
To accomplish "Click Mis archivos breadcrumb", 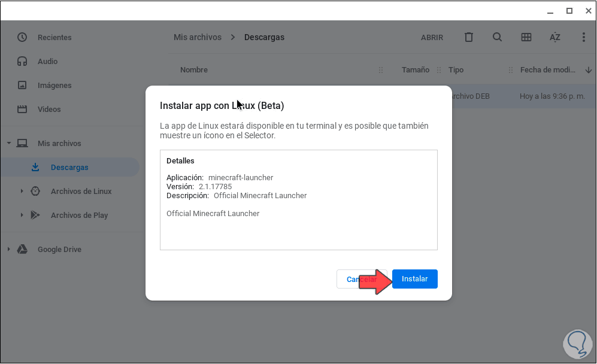I will [x=198, y=37].
